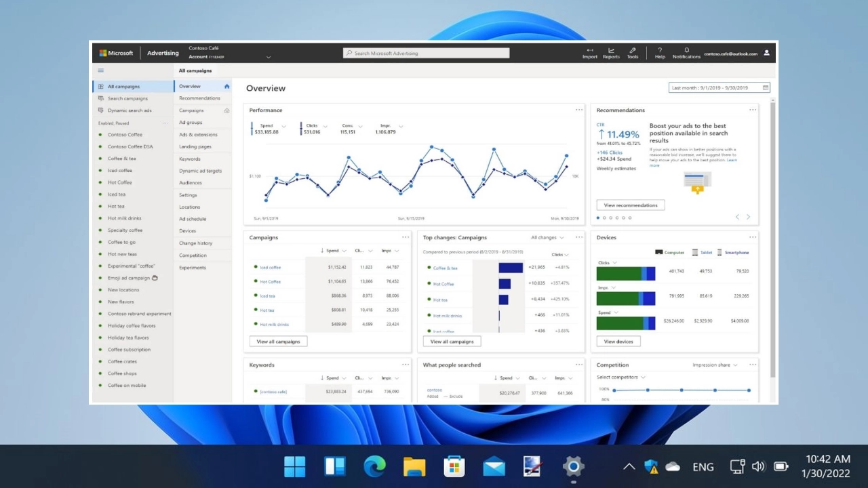Select All campaigns in sidebar
868x488 pixels.
pyautogui.click(x=133, y=86)
